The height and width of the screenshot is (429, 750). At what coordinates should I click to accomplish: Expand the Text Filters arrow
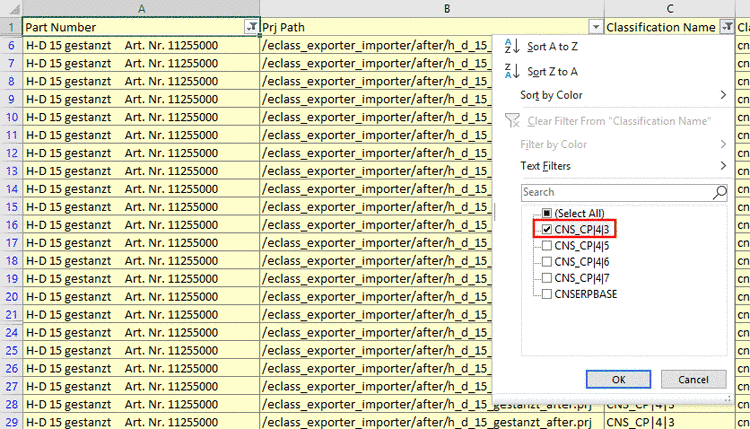[723, 166]
